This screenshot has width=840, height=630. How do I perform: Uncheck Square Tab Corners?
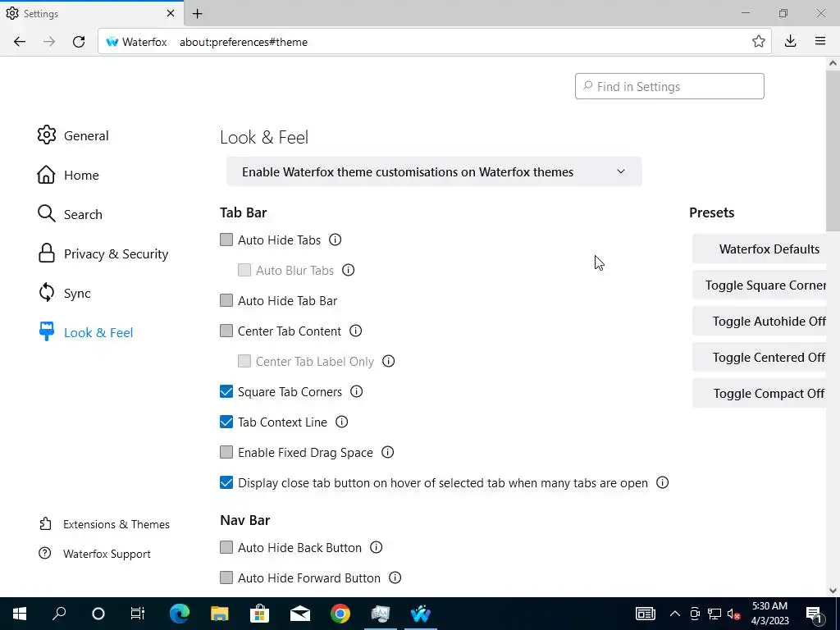(x=226, y=391)
